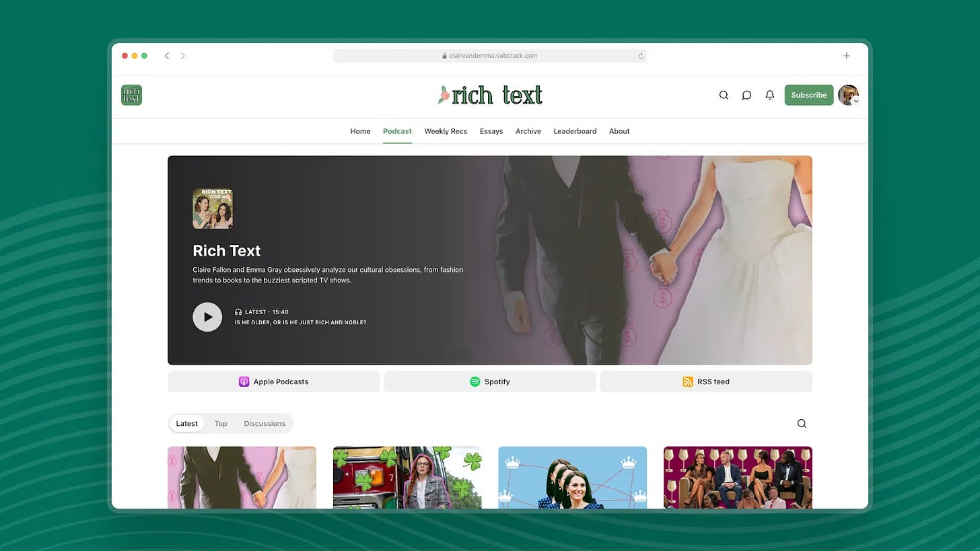
Task: Click the Subscribe button
Action: 809,95
